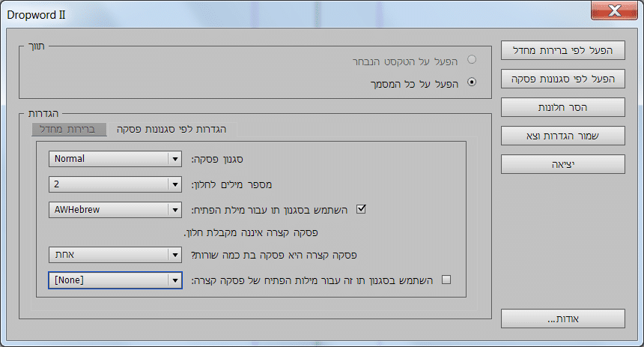Switch to the 'הגדרות לפי סגנונות פסקה' tab

point(171,129)
